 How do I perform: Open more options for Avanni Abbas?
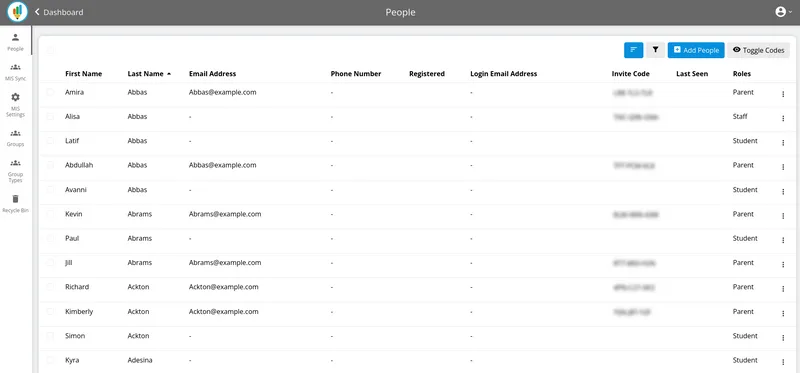783,191
